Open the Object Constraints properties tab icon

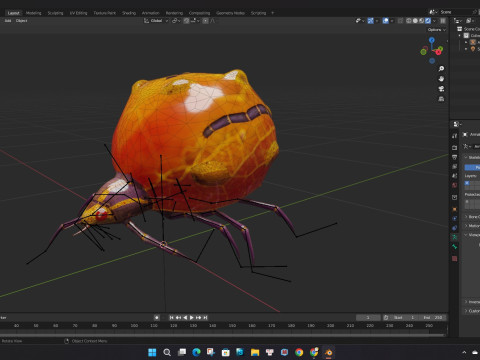pyautogui.click(x=455, y=228)
